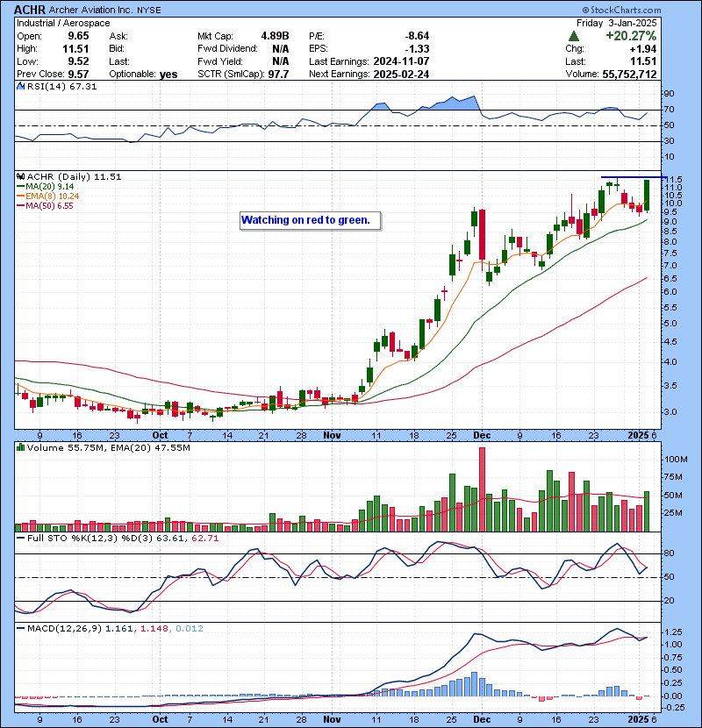The height and width of the screenshot is (728, 702).
Task: Click the 'Watching on red to green.' annotation box
Action: click(311, 220)
